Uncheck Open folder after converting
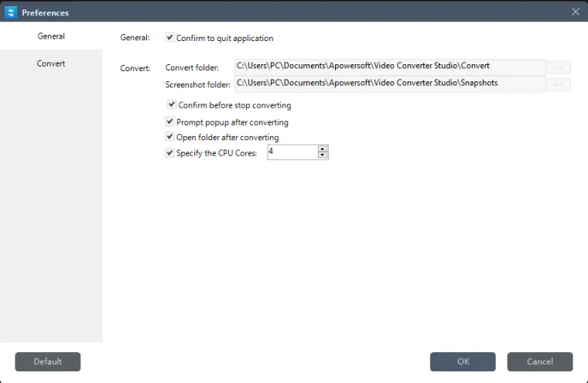588x383 pixels. tap(169, 137)
